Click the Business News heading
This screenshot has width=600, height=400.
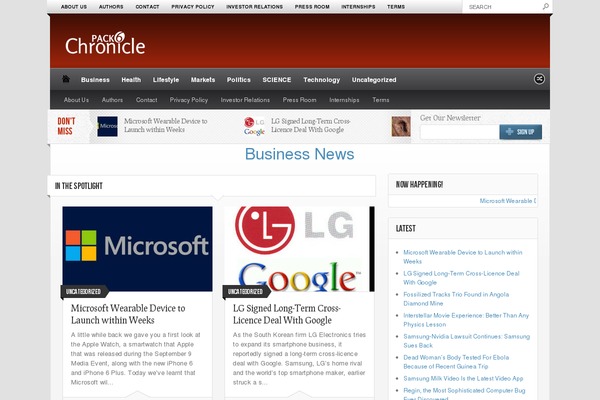pyautogui.click(x=300, y=154)
